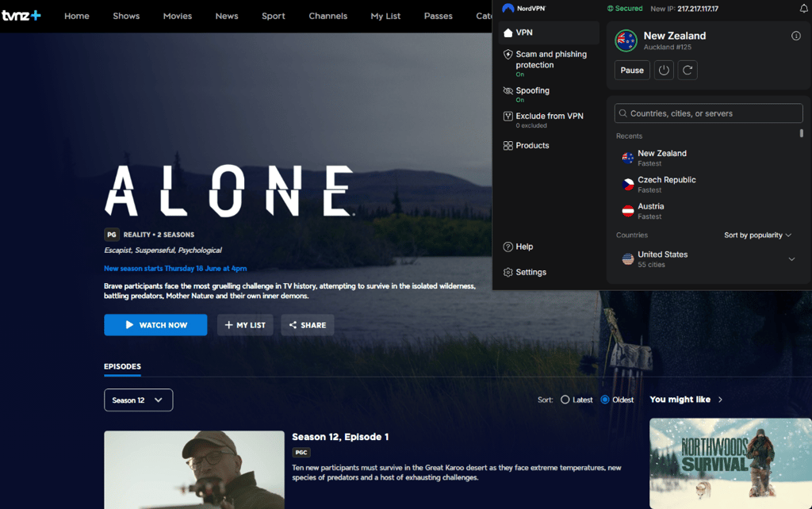Click the PGC rating badge on Episode 1
The image size is (812, 509).
[301, 452]
